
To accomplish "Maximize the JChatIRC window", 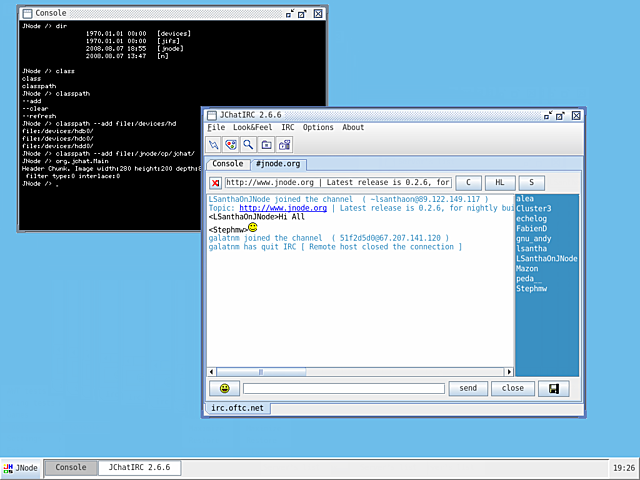I will (560, 116).
